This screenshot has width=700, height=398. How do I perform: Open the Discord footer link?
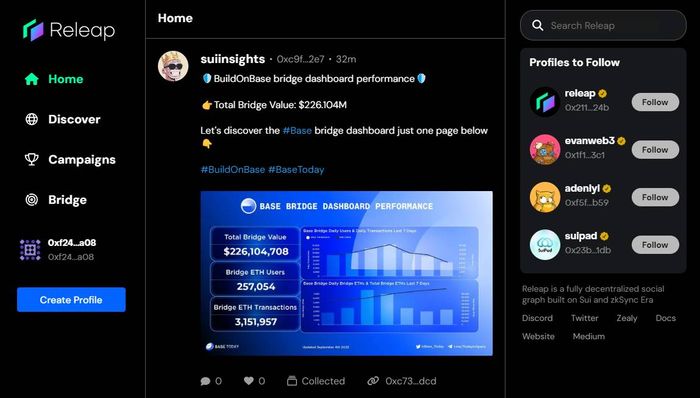tap(538, 318)
